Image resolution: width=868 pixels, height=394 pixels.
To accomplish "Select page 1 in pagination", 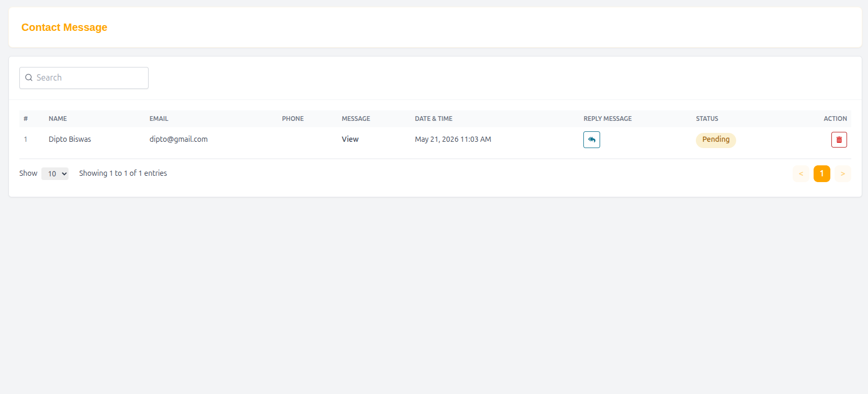I will click(x=822, y=174).
